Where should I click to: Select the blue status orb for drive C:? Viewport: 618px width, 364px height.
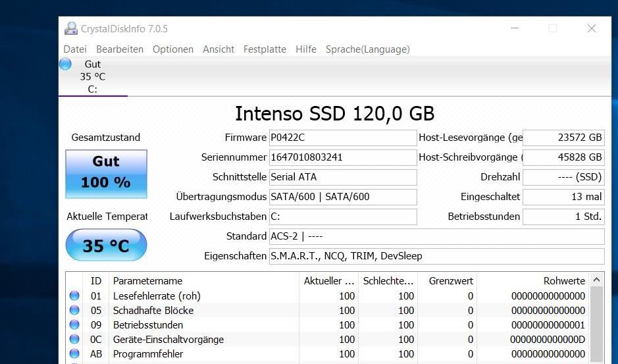click(65, 64)
